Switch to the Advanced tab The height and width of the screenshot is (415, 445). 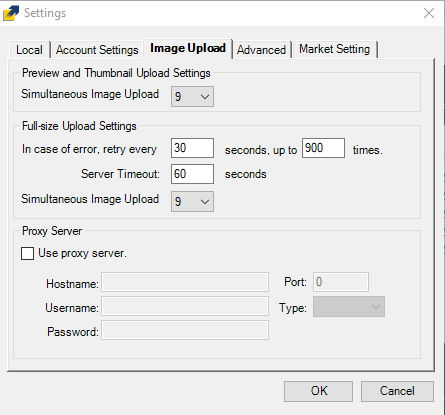click(261, 50)
